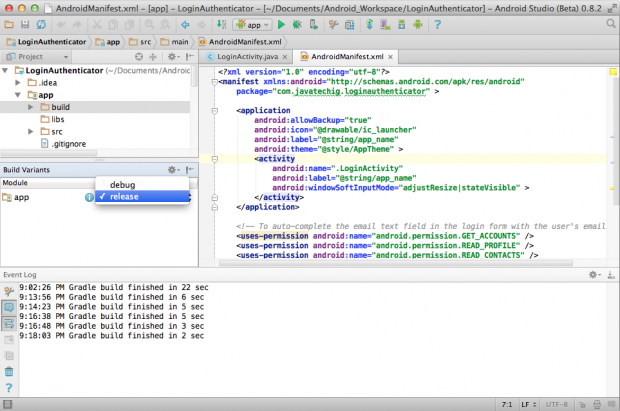The height and width of the screenshot is (411, 620).
Task: Click the Redo arrow icon
Action: pos(77,25)
